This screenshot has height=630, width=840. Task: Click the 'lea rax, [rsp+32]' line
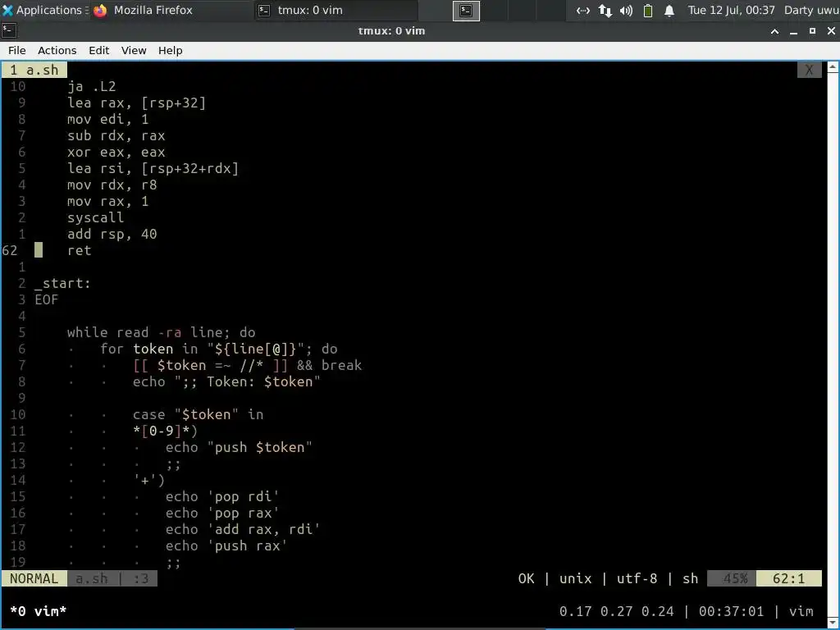pos(137,103)
